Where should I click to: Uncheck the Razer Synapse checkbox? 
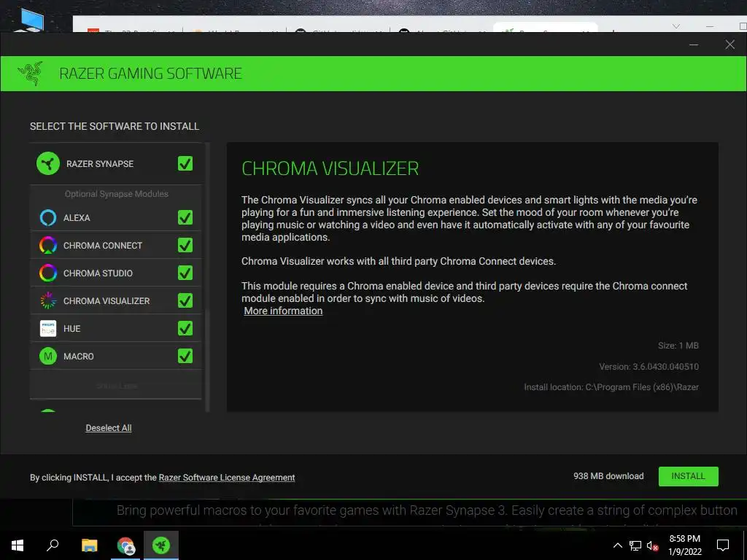[185, 164]
